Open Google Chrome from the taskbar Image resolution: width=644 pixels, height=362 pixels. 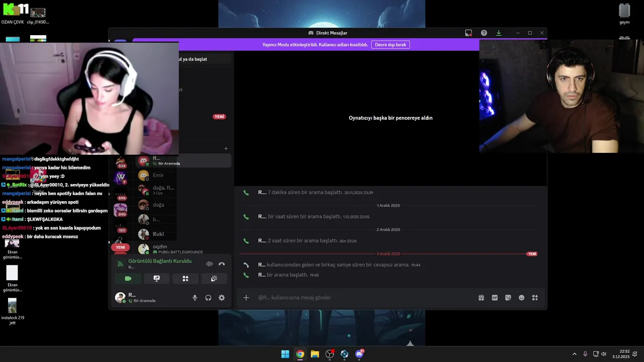[300, 354]
